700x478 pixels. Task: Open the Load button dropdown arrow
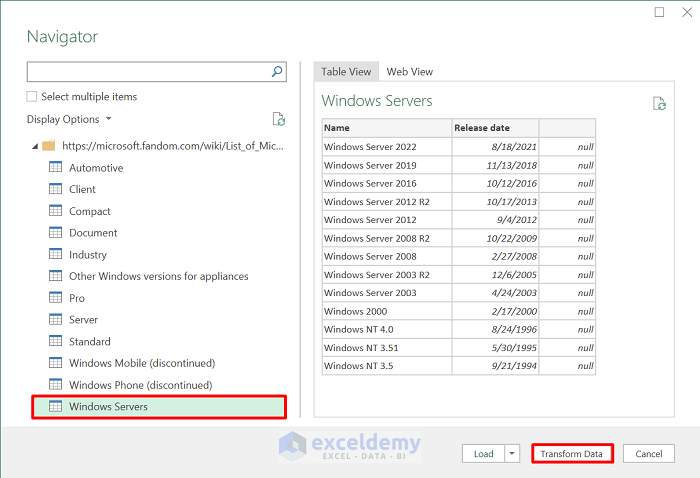512,453
